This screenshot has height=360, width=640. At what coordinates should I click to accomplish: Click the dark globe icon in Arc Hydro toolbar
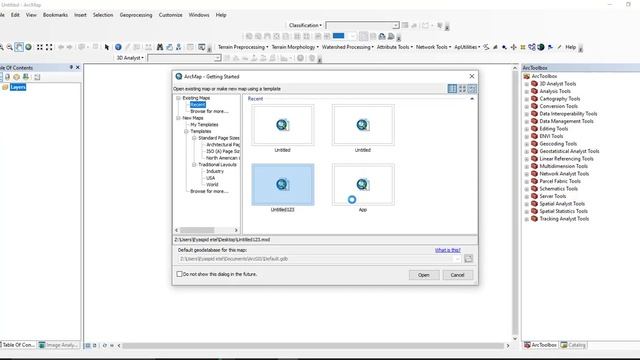click(x=541, y=47)
